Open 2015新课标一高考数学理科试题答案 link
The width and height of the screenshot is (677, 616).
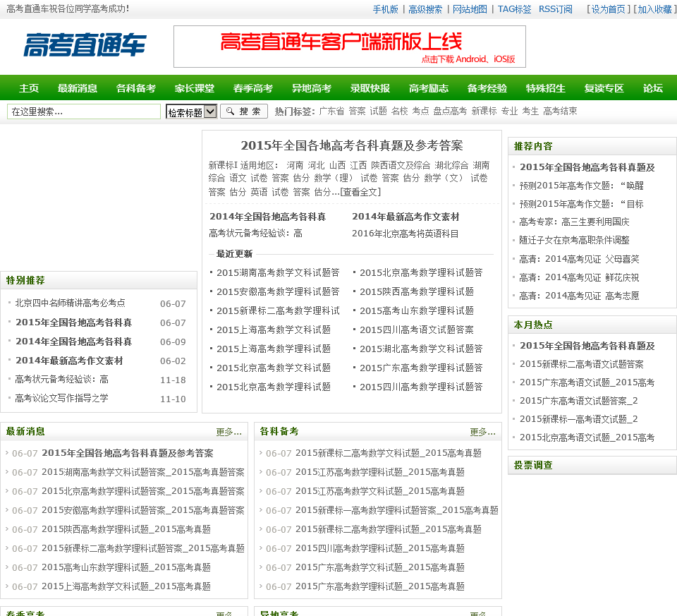coord(397,510)
